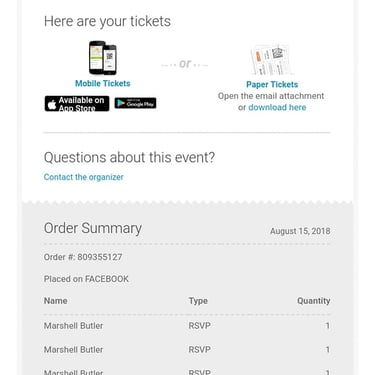Select the paper tickets image
Image resolution: width=375 pixels, height=375 pixels.
pyautogui.click(x=271, y=59)
